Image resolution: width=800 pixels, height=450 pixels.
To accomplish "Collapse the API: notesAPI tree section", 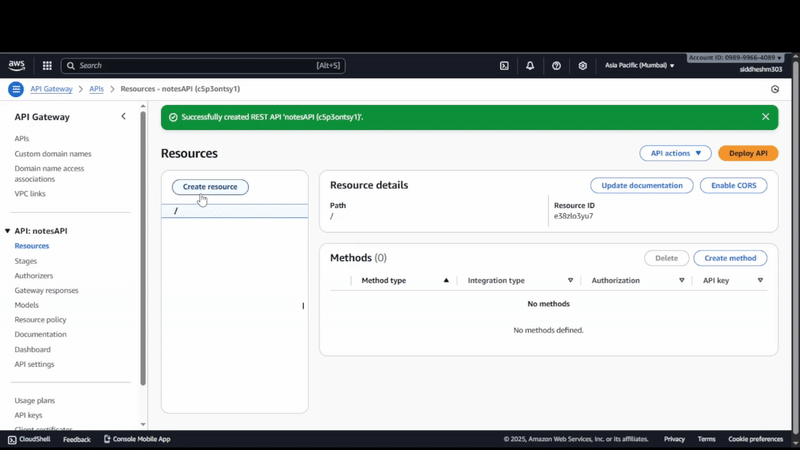I will pyautogui.click(x=7, y=231).
